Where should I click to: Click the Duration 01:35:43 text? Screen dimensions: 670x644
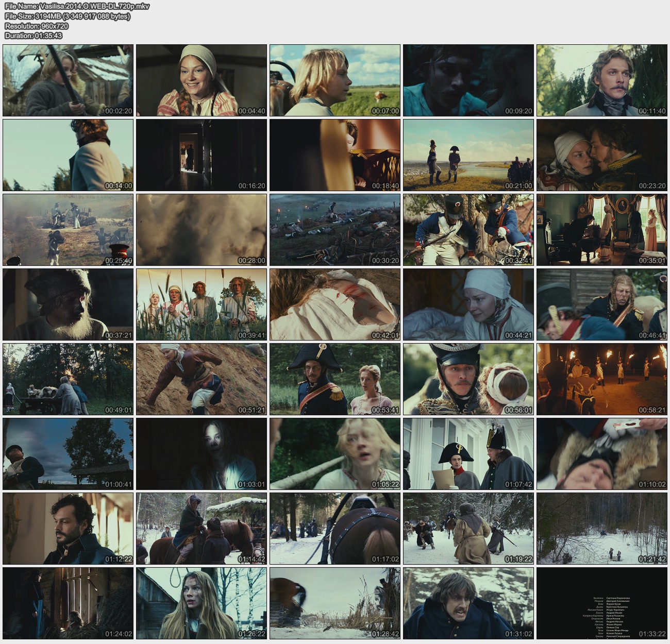pos(33,36)
